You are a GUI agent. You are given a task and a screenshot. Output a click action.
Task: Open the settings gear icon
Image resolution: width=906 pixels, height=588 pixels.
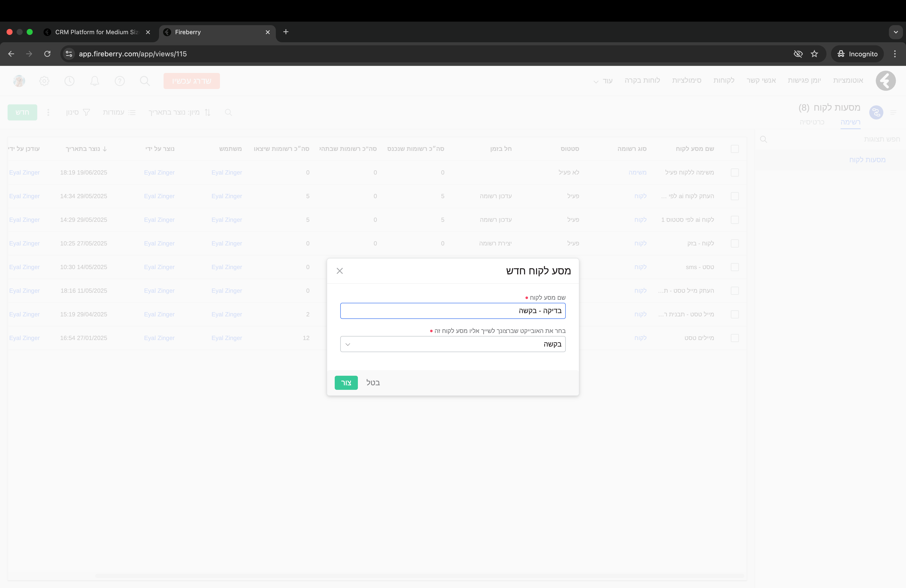[44, 81]
